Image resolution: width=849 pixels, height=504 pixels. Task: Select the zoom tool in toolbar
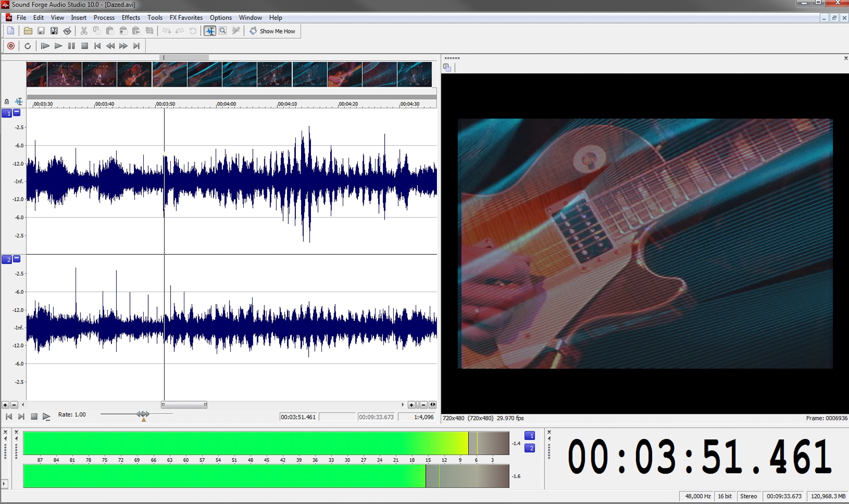222,31
